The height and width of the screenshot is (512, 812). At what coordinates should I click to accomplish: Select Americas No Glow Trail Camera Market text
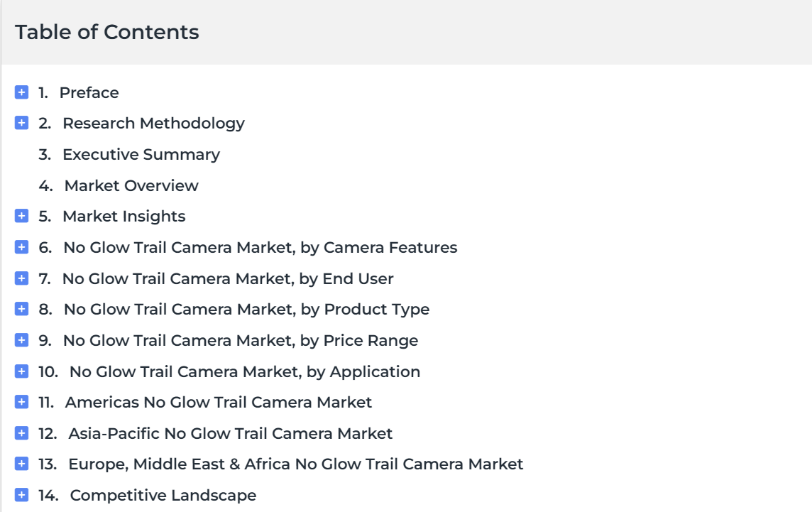point(218,402)
